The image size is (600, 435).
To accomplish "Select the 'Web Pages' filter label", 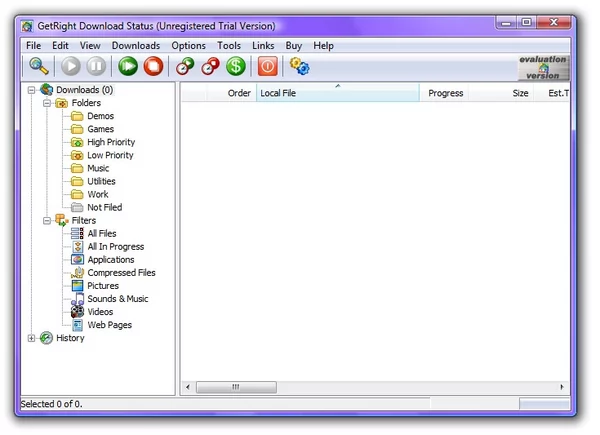I will pyautogui.click(x=110, y=325).
